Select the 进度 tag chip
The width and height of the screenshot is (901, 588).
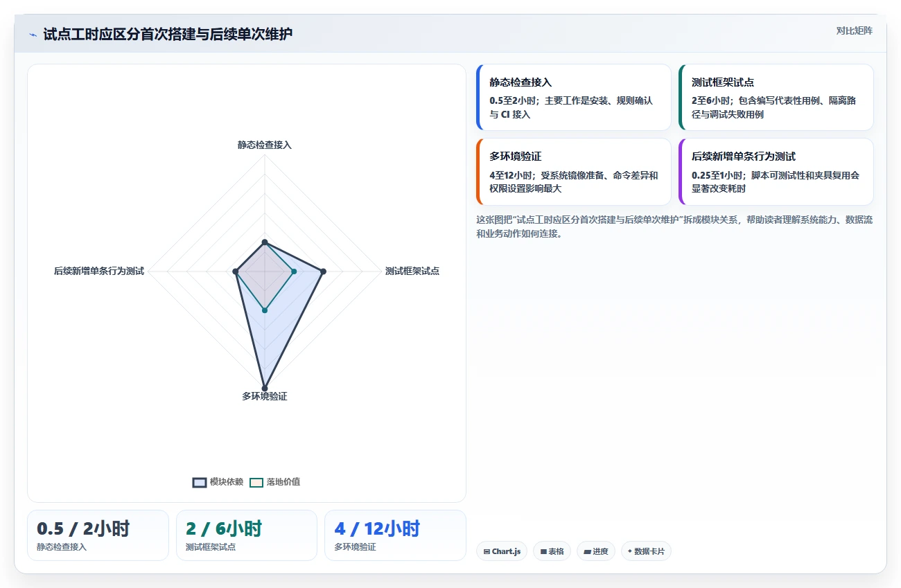pyautogui.click(x=596, y=551)
